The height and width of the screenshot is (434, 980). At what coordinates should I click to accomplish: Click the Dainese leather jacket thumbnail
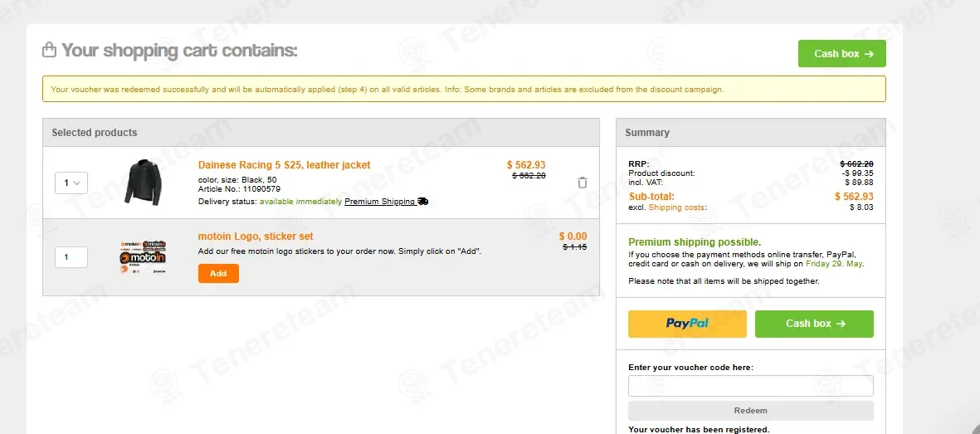tap(143, 182)
